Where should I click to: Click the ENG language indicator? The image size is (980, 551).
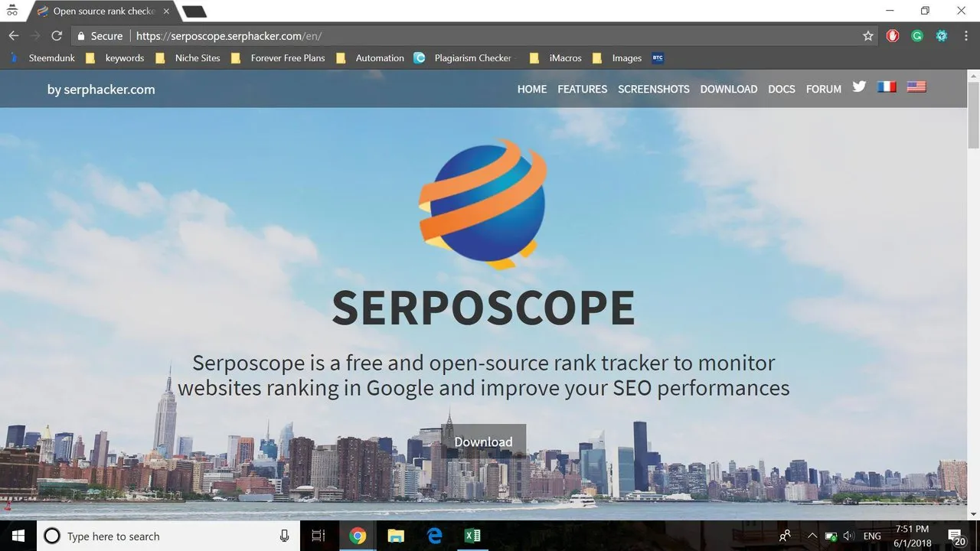tap(872, 536)
